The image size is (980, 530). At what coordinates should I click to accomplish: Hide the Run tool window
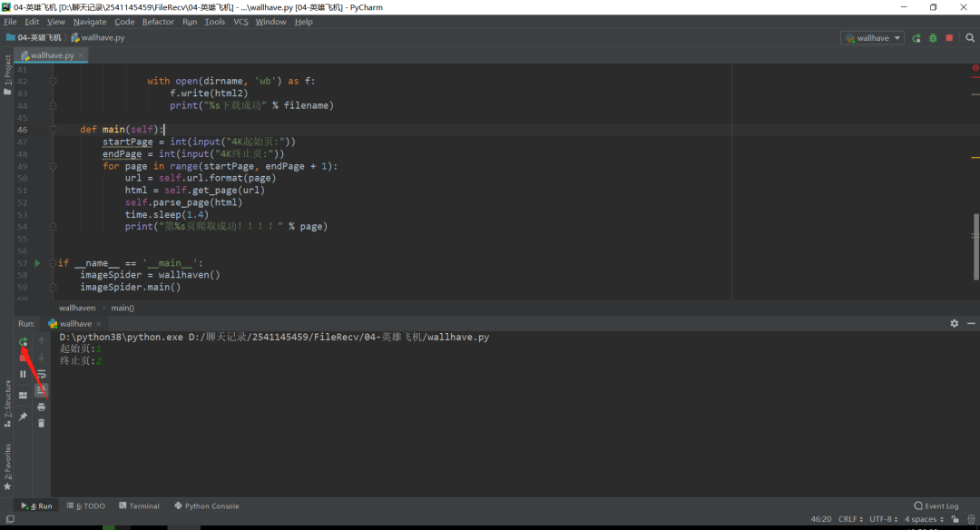971,323
